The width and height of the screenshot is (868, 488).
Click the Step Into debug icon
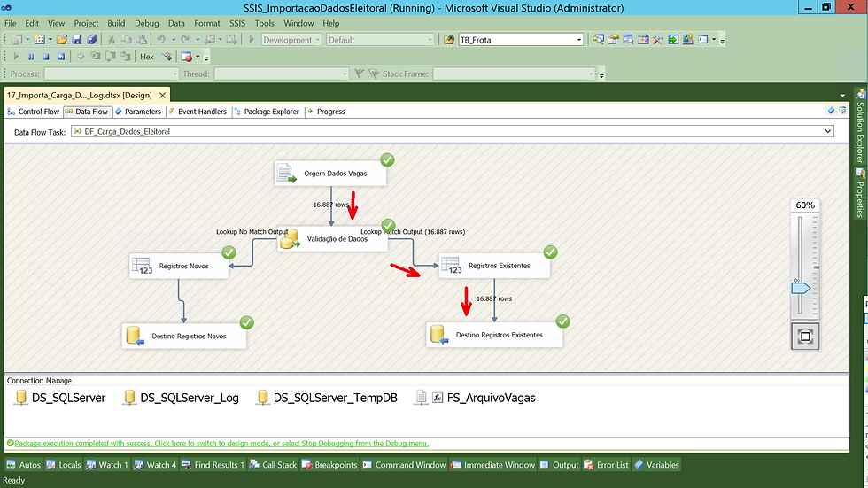(96, 57)
